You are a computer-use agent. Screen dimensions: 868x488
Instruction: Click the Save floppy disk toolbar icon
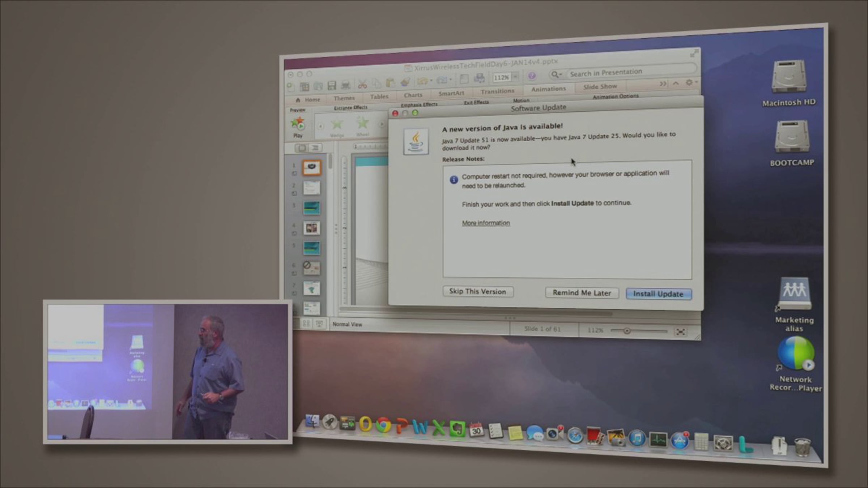pos(332,85)
